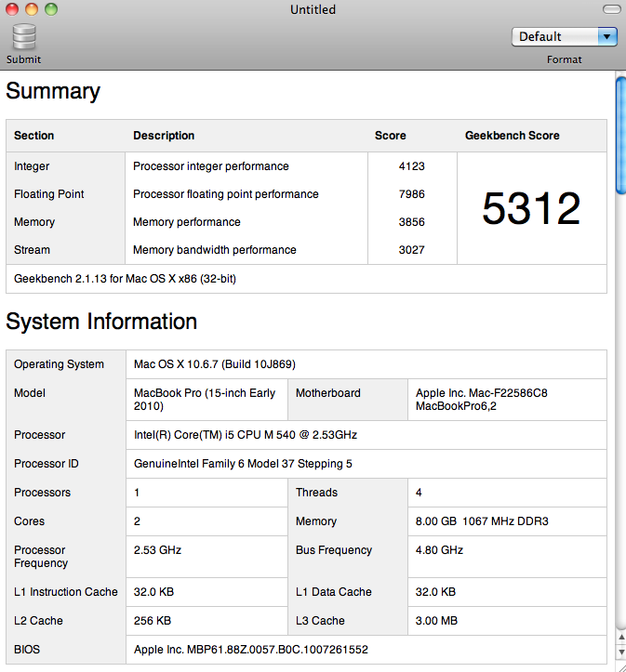Image resolution: width=626 pixels, height=672 pixels.
Task: Click the toolbar toggle pill button
Action: click(x=611, y=9)
